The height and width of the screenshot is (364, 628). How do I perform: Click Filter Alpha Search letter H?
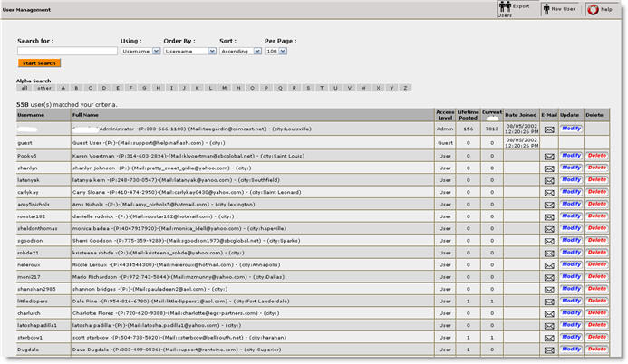(159, 88)
